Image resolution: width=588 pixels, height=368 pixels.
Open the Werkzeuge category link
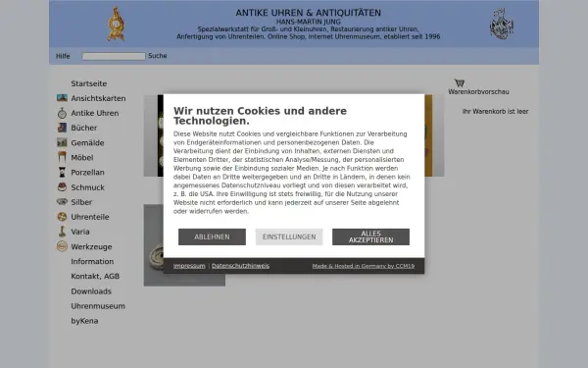91,246
